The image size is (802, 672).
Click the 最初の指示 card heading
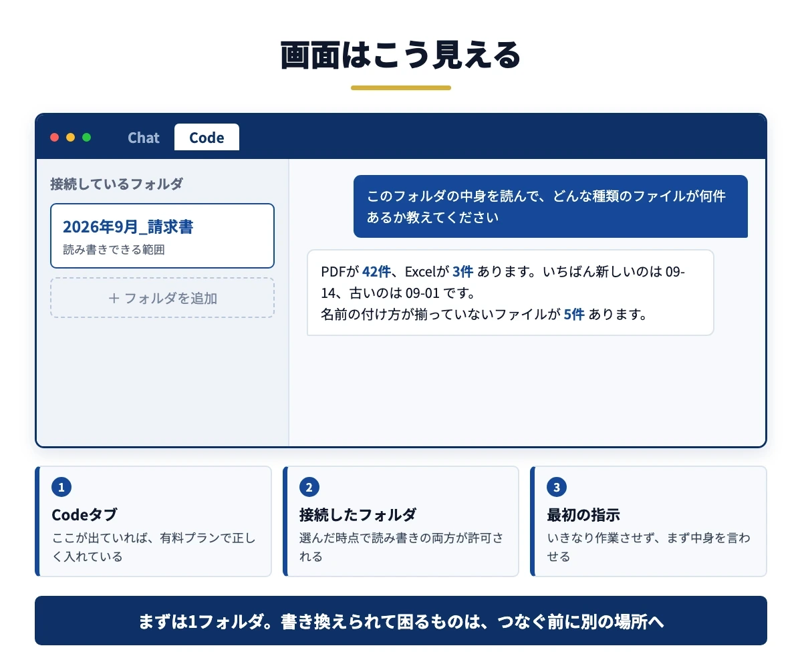point(583,515)
